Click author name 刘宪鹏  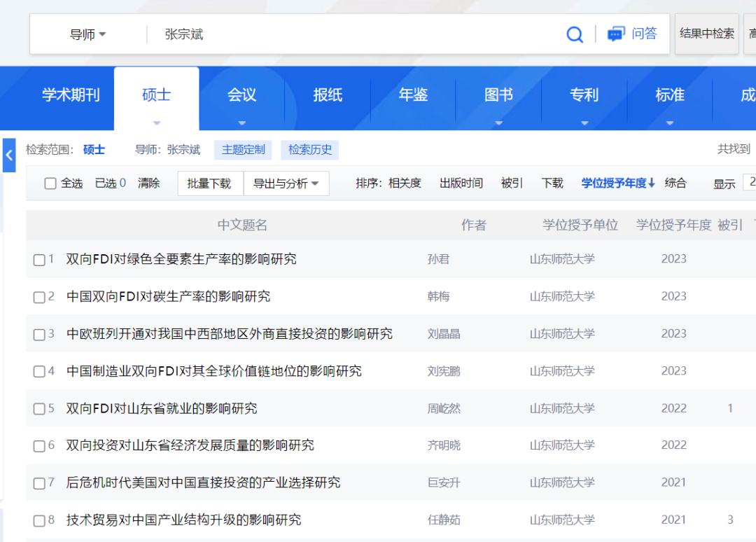click(x=444, y=371)
